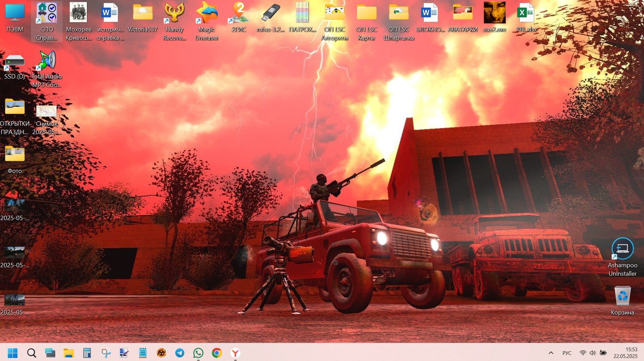The height and width of the screenshot is (361, 644).
Task: Open the volume speaker tray icon
Action: pos(592,353)
